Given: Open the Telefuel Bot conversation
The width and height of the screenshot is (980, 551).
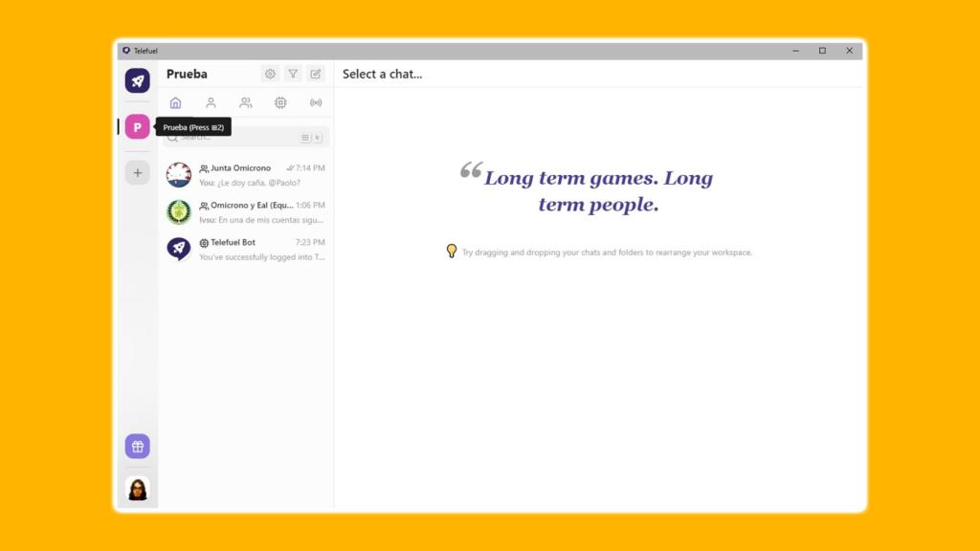Looking at the screenshot, I should point(258,250).
